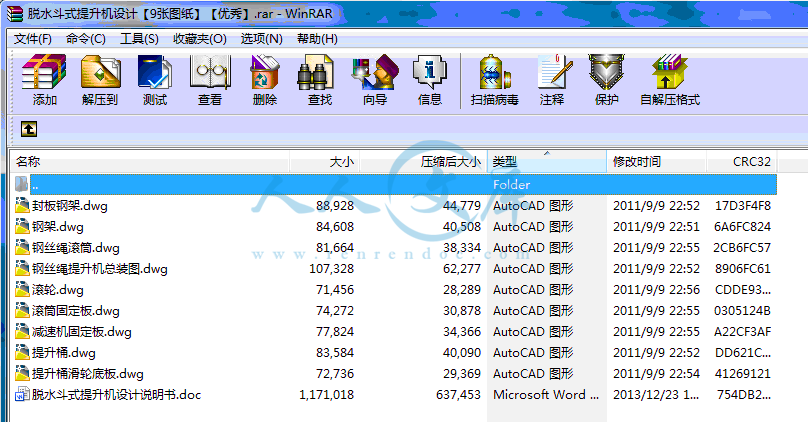
Task: Open the 选项(N) menu
Action: point(262,39)
